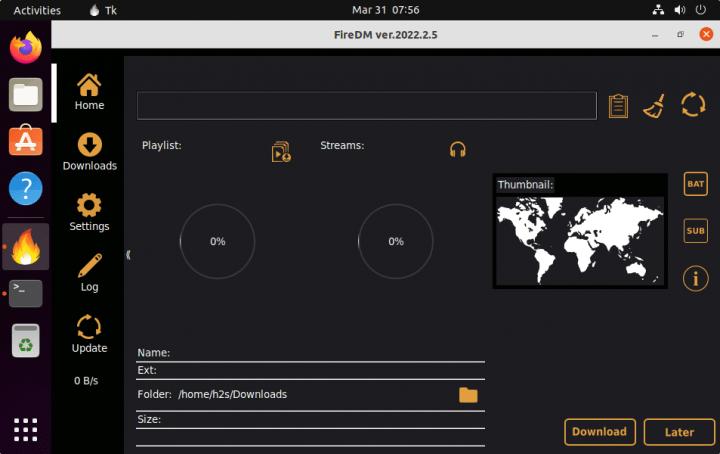Click the headphones audio streams icon
720x454 pixels.
[x=458, y=150]
